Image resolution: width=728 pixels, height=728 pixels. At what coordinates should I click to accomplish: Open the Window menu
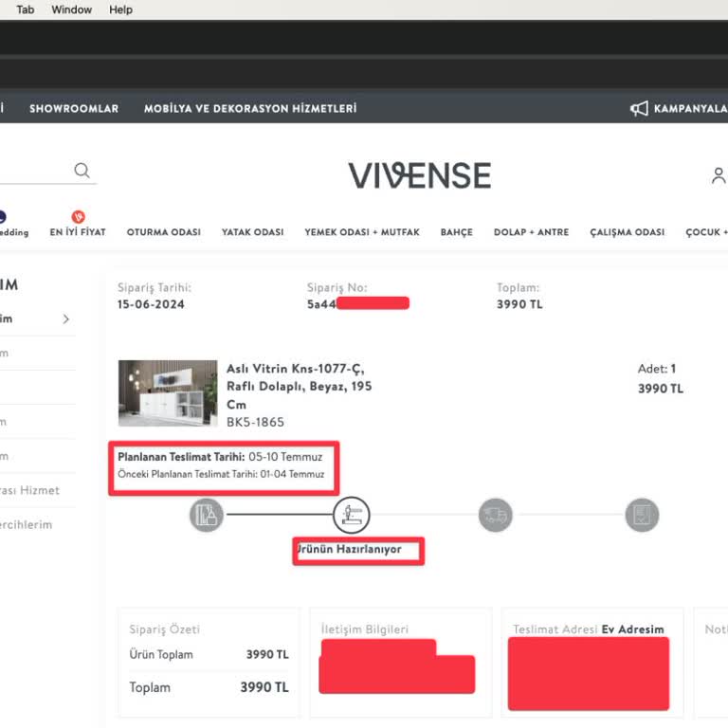pyautogui.click(x=71, y=9)
